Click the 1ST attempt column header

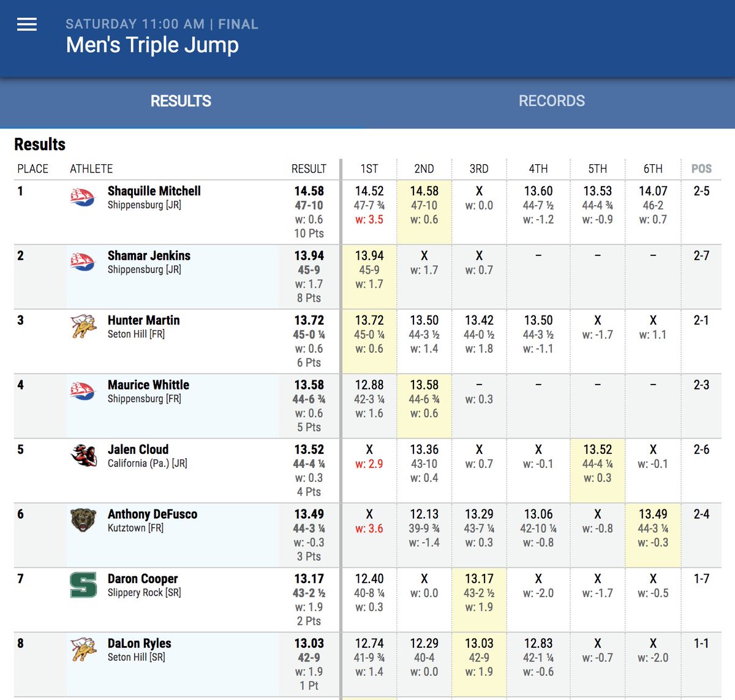(x=369, y=169)
